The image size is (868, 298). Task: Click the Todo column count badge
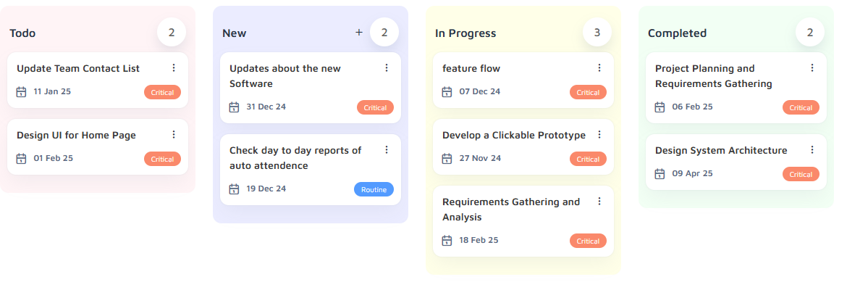pyautogui.click(x=172, y=32)
